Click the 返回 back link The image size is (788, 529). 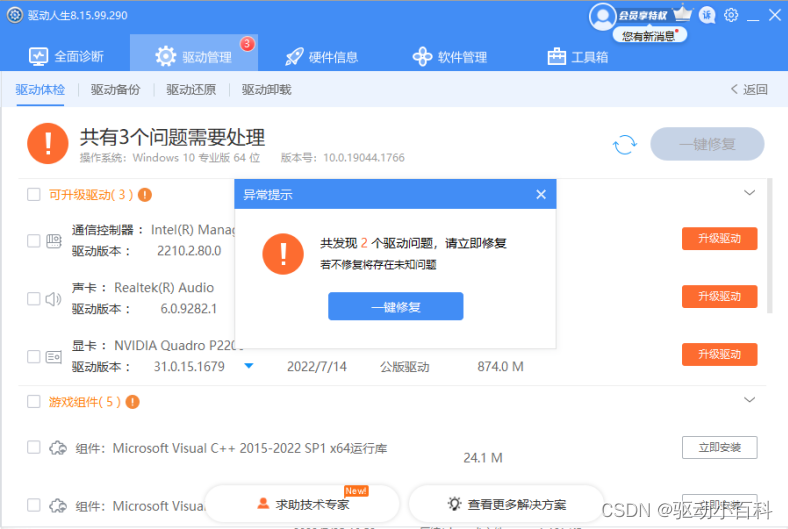click(749, 89)
